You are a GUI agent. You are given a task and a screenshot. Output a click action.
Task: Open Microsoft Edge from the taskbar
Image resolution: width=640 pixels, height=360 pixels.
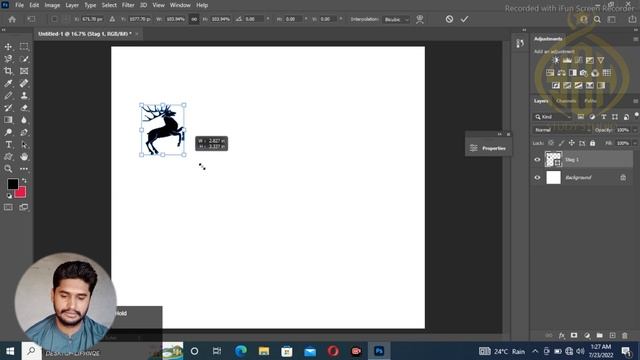(241, 351)
